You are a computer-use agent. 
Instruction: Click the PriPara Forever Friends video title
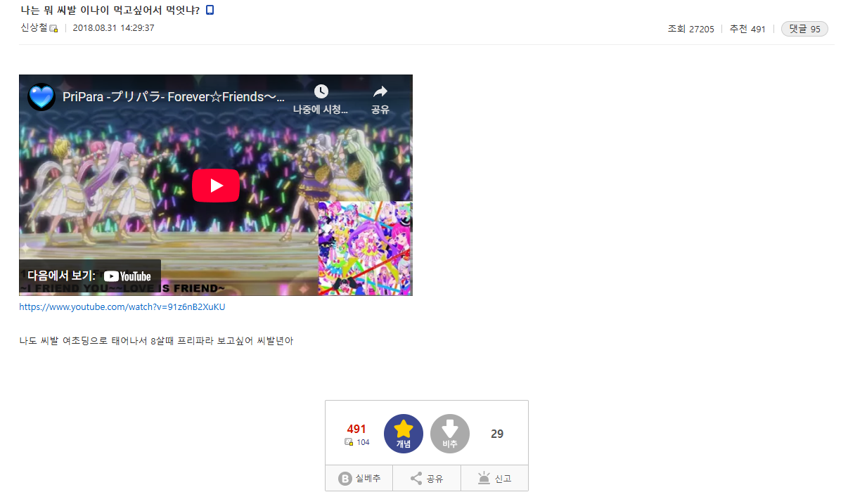174,97
